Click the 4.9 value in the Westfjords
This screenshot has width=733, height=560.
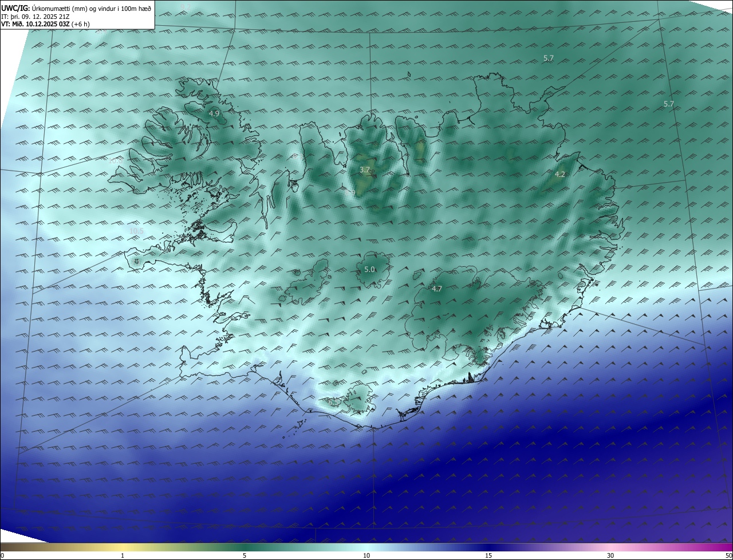tap(214, 114)
